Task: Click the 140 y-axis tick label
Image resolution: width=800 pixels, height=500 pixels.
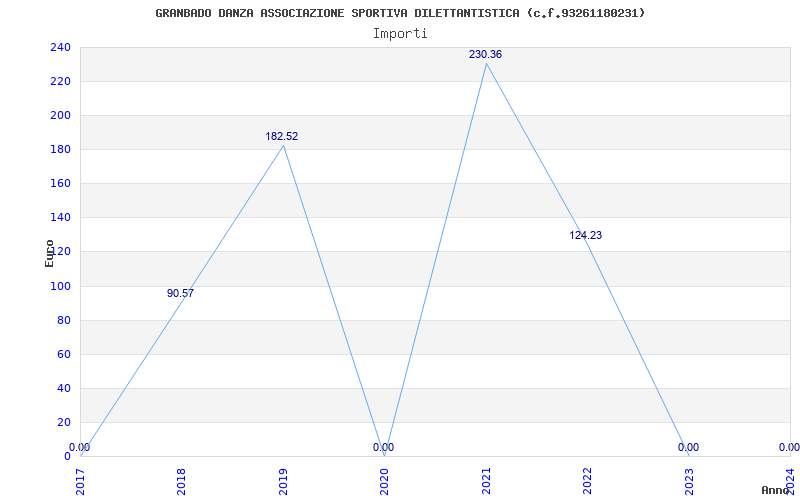Action: (x=60, y=218)
